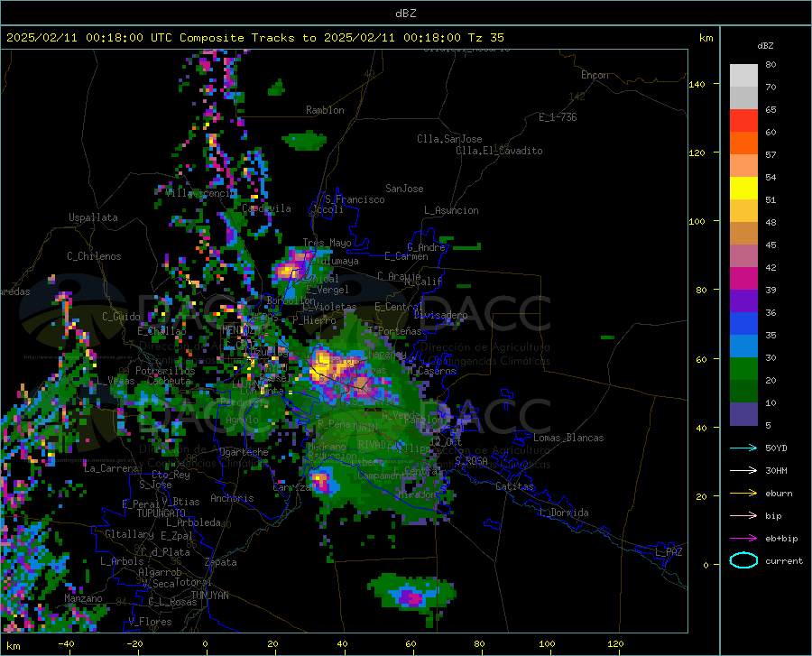The height and width of the screenshot is (656, 812).
Task: Click the 30 dBZ green swatch
Action: [x=743, y=368]
